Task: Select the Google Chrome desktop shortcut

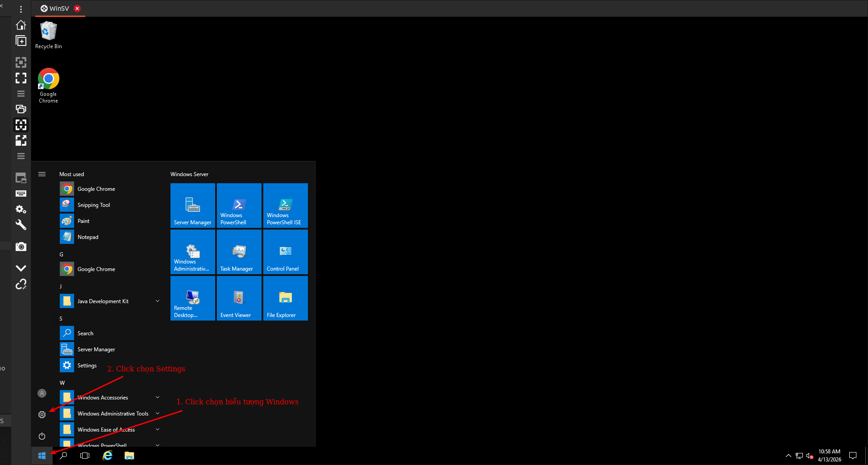Action: [x=49, y=86]
